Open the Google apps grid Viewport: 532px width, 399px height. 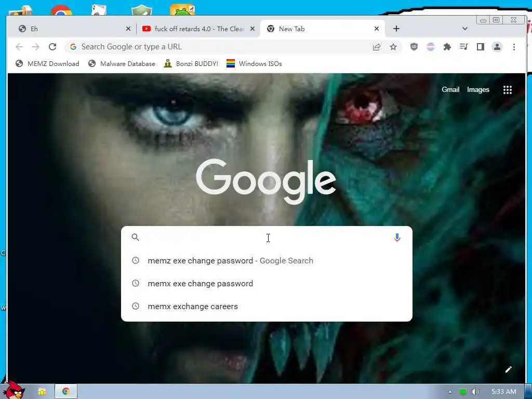coord(508,89)
